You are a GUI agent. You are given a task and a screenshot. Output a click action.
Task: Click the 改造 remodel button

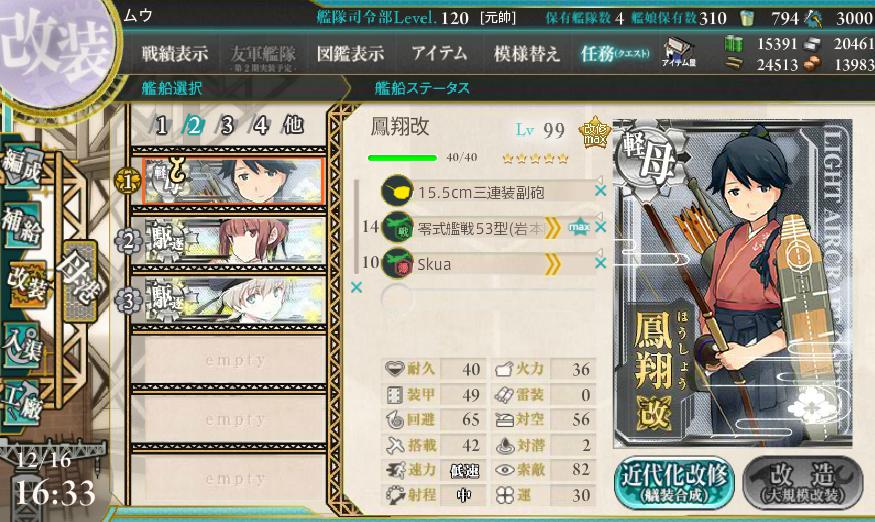[x=803, y=483]
